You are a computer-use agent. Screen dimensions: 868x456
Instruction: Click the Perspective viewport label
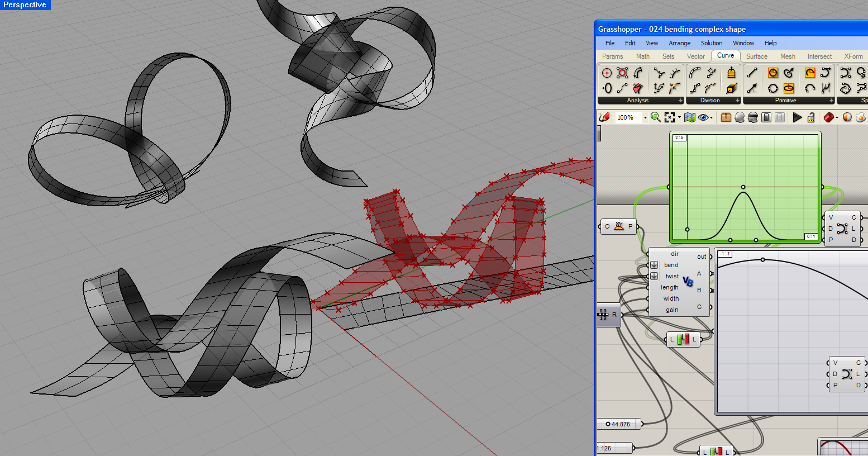[25, 4]
